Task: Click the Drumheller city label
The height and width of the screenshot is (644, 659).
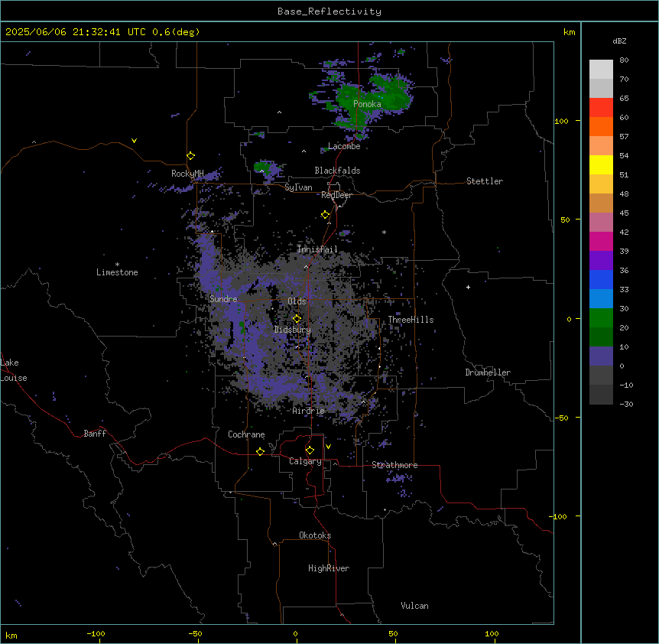Action: click(x=488, y=372)
